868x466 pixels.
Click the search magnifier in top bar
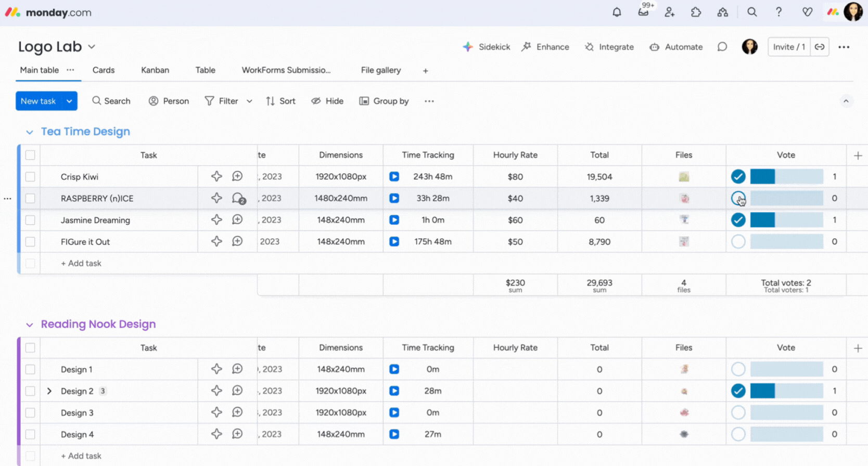[x=752, y=12]
